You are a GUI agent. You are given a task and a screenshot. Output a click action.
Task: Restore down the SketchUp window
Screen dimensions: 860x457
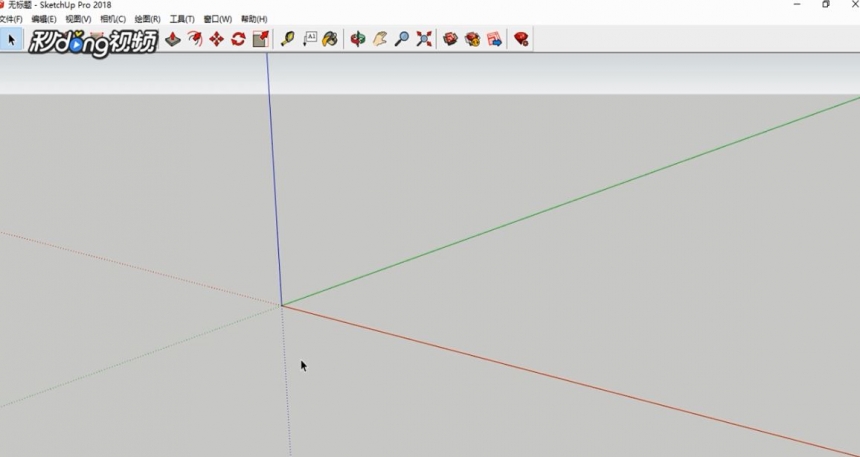pos(826,4)
